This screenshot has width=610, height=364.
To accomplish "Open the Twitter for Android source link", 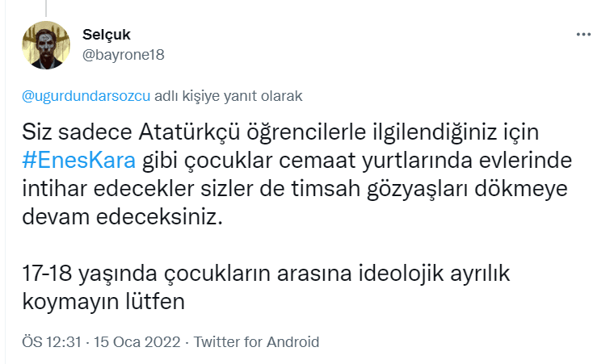I will 257,341.
